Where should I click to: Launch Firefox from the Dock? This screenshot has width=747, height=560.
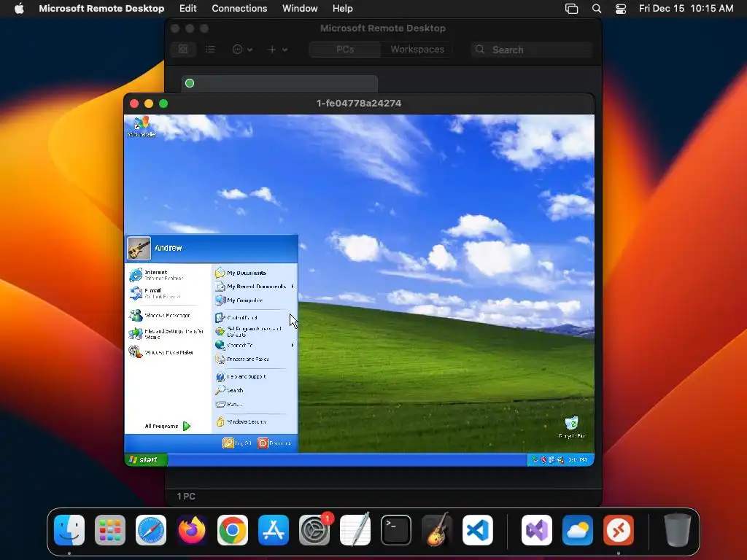click(192, 530)
